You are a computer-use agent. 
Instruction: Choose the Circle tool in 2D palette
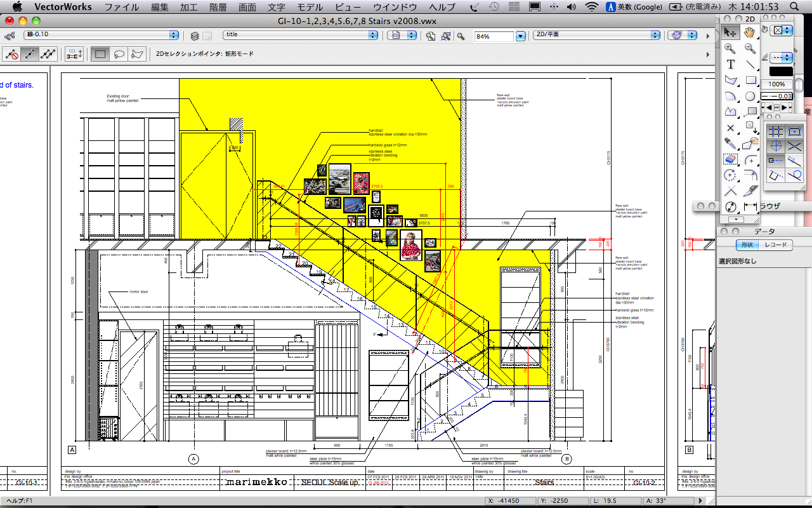point(750,97)
